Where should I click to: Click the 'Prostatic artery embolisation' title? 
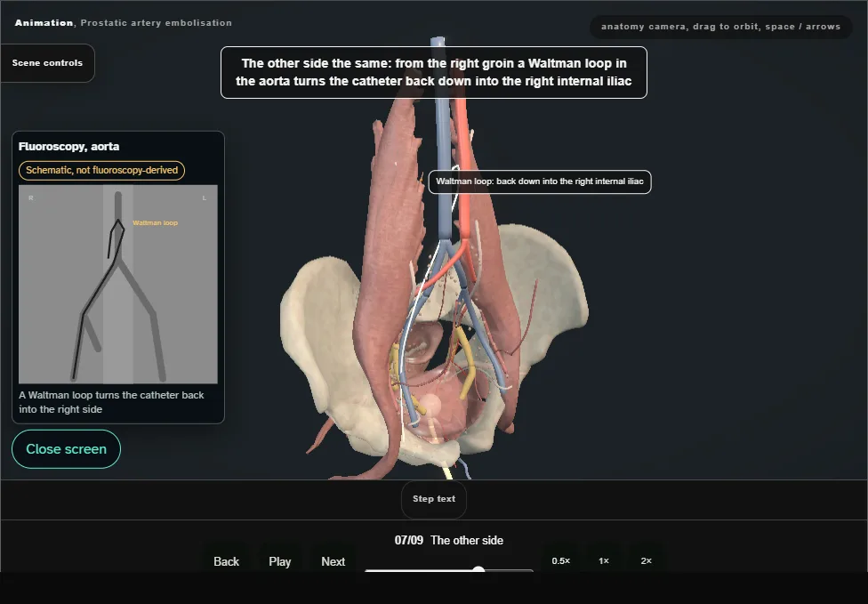coord(157,23)
